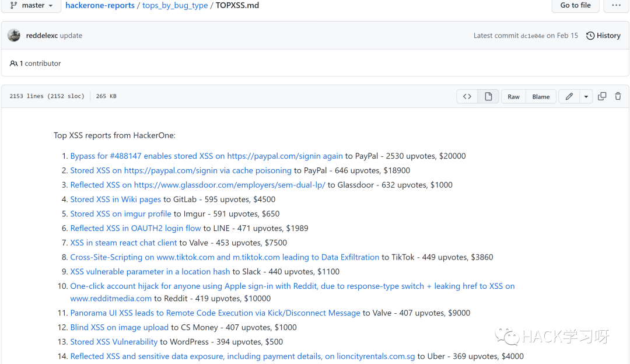Delete this file with trash icon
This screenshot has width=630, height=364.
tap(618, 96)
